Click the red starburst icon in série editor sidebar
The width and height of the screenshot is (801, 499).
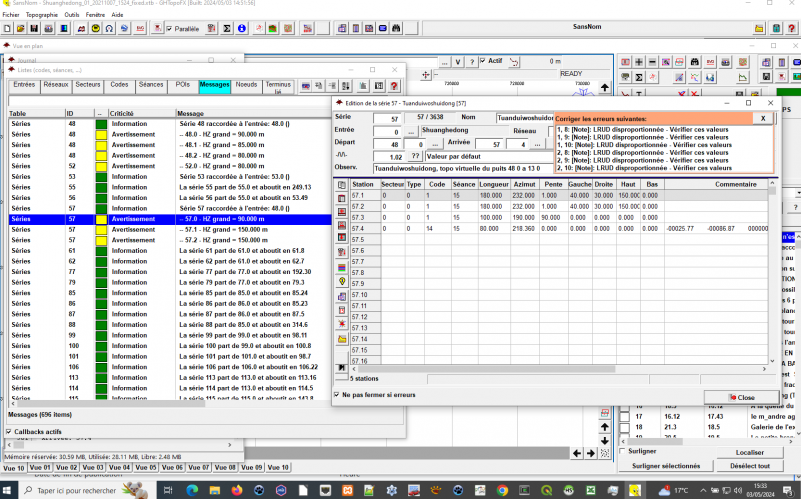[x=342, y=324]
